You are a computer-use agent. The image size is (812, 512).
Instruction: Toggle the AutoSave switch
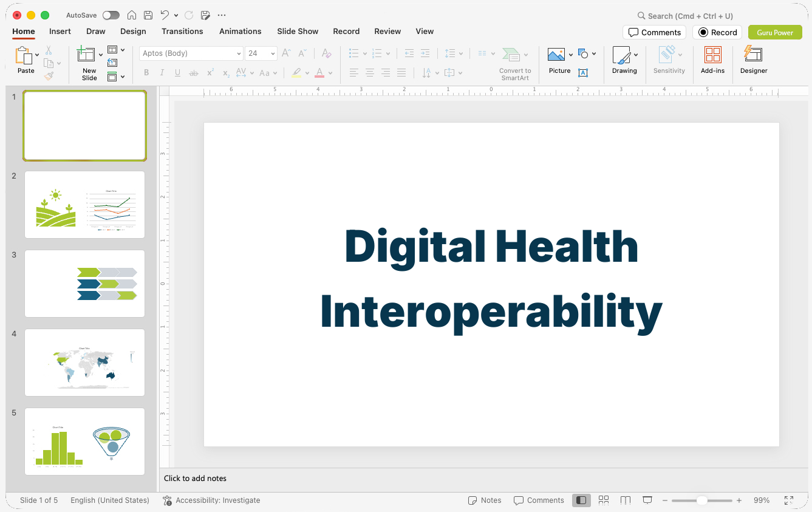[111, 15]
